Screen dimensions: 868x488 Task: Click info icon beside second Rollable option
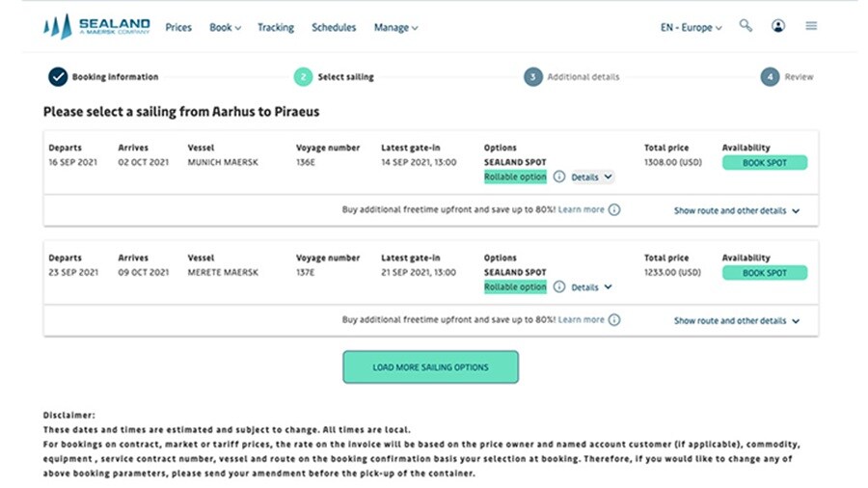[559, 287]
